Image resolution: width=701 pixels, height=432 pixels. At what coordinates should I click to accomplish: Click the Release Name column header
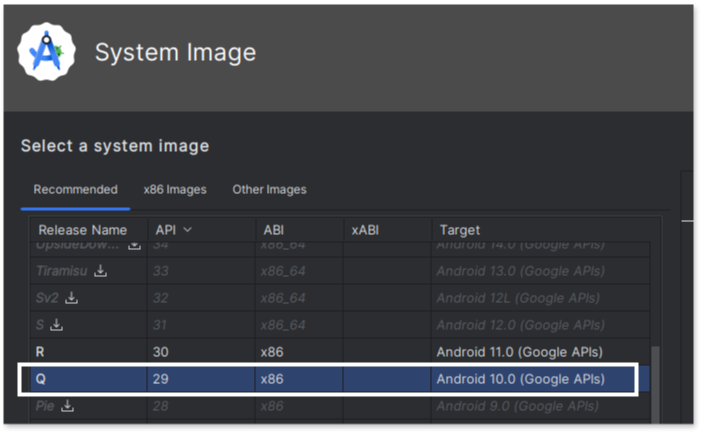[83, 230]
